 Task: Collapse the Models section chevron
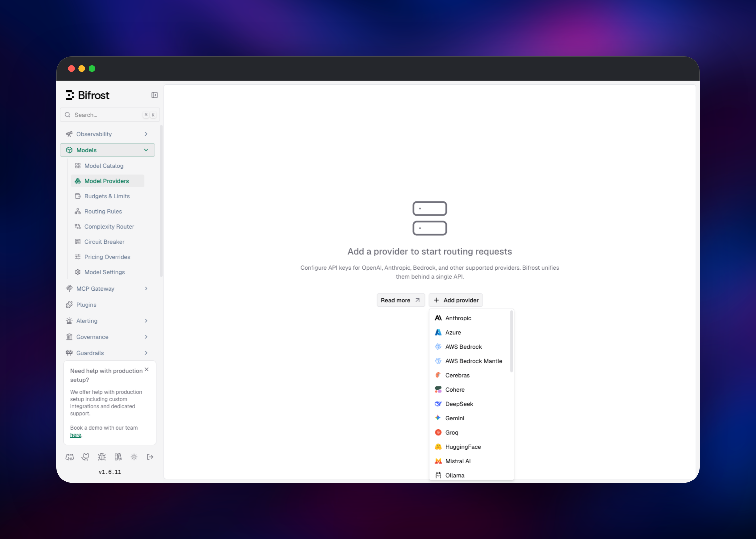click(x=146, y=150)
